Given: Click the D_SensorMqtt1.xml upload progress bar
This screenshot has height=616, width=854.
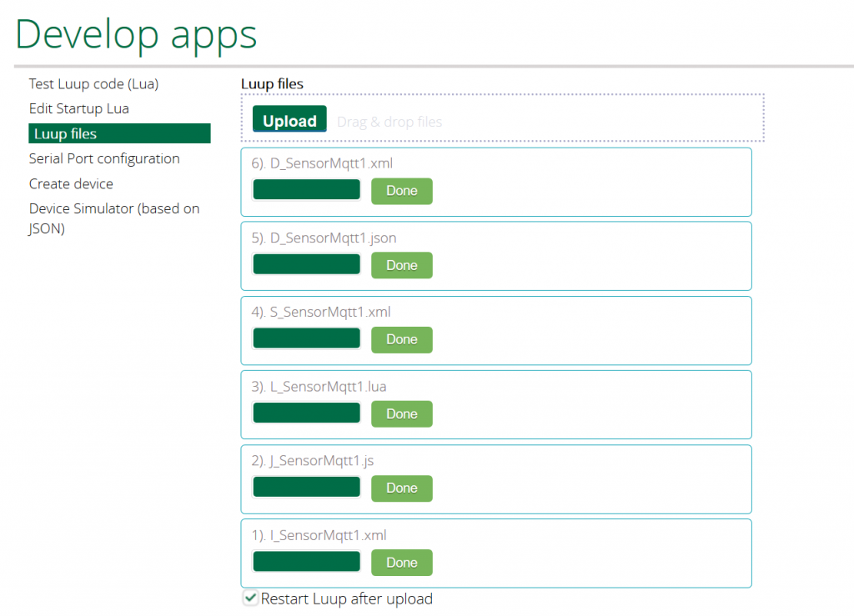Looking at the screenshot, I should [x=307, y=190].
